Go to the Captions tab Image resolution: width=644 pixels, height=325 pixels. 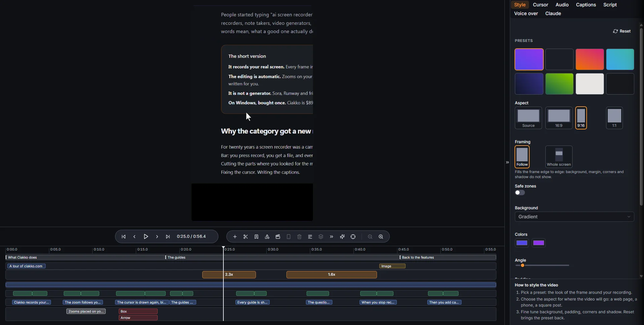pyautogui.click(x=586, y=5)
